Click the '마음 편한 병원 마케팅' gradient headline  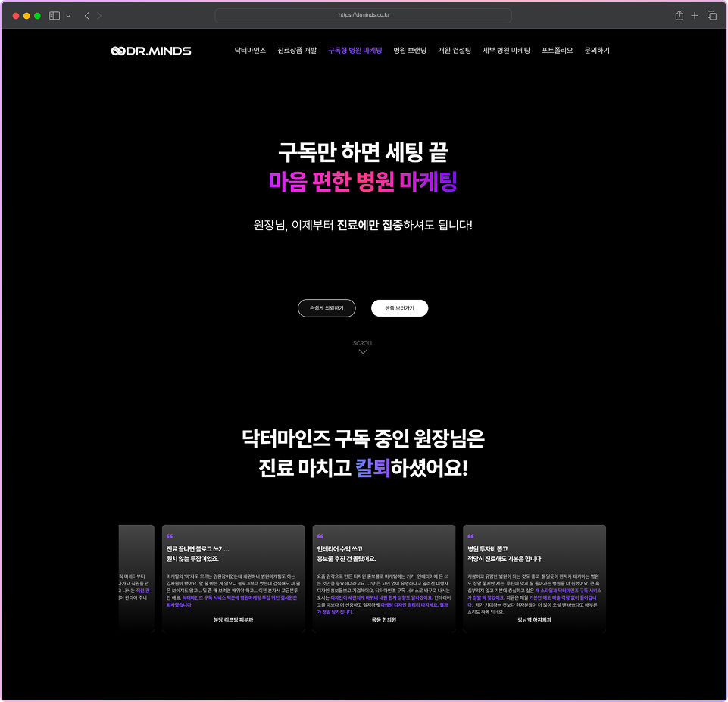(363, 182)
